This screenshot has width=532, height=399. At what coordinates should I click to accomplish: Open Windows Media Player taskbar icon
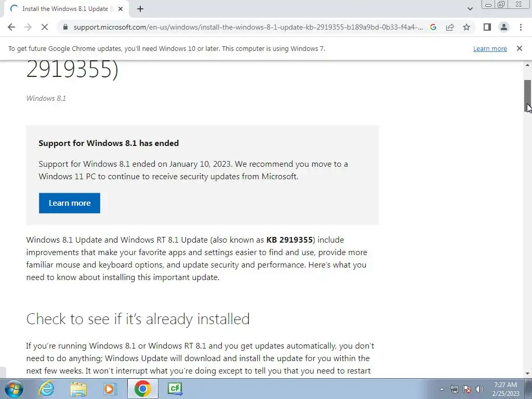coord(110,389)
